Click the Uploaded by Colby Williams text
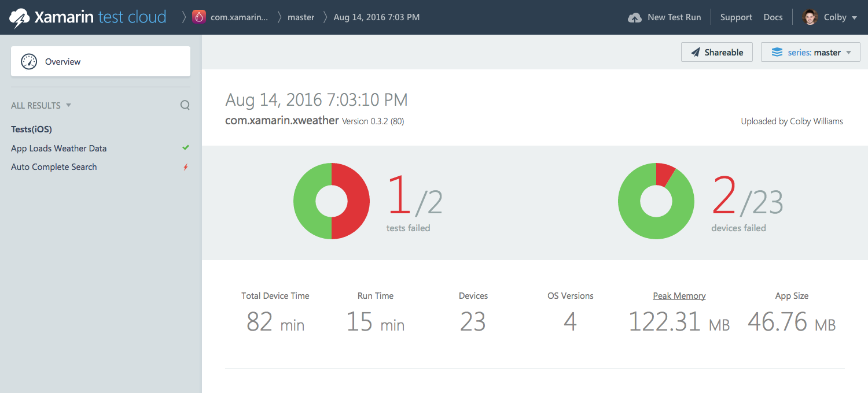The height and width of the screenshot is (393, 868). 792,121
